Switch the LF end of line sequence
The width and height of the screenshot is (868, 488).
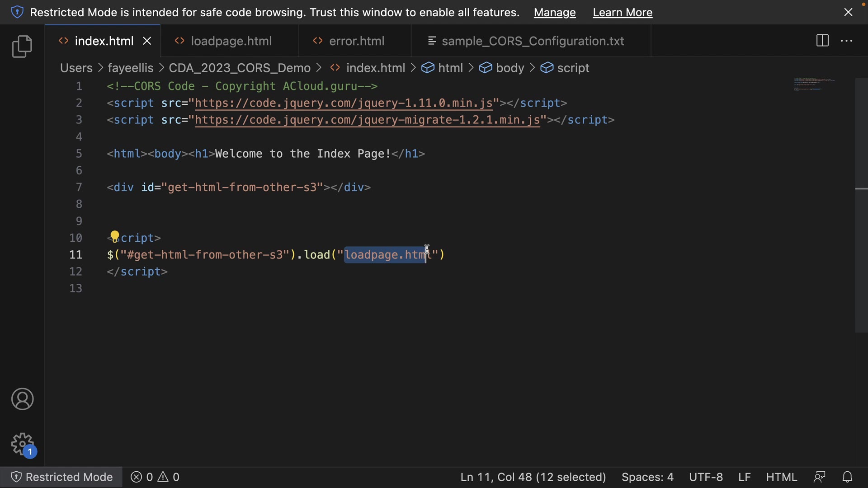pos(745,477)
